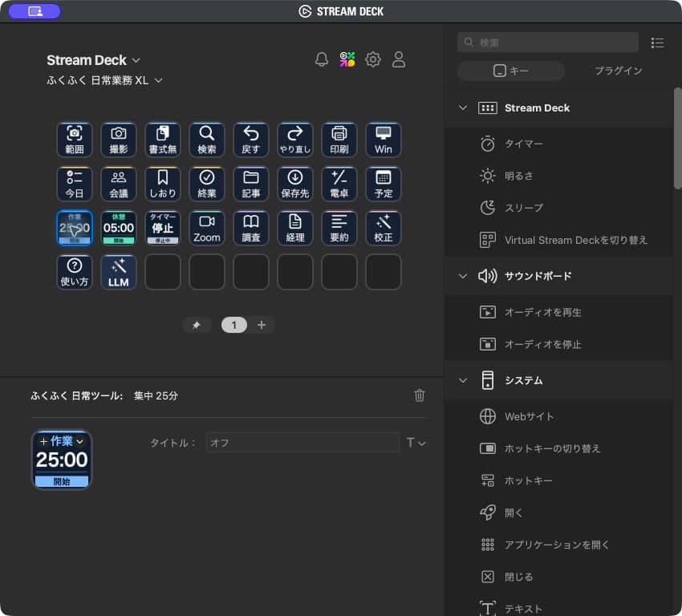Click the actions panel scrollbar
The image size is (682, 616).
tap(677, 138)
